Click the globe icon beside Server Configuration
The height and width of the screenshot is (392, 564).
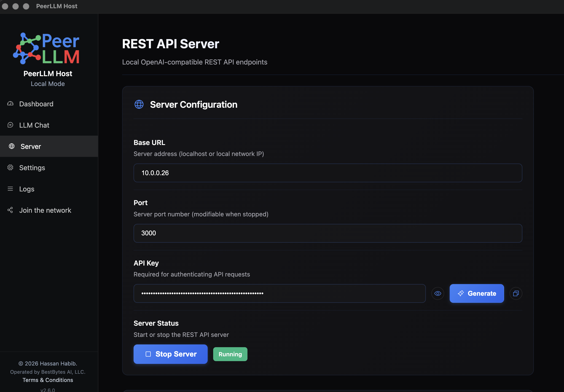pos(139,104)
